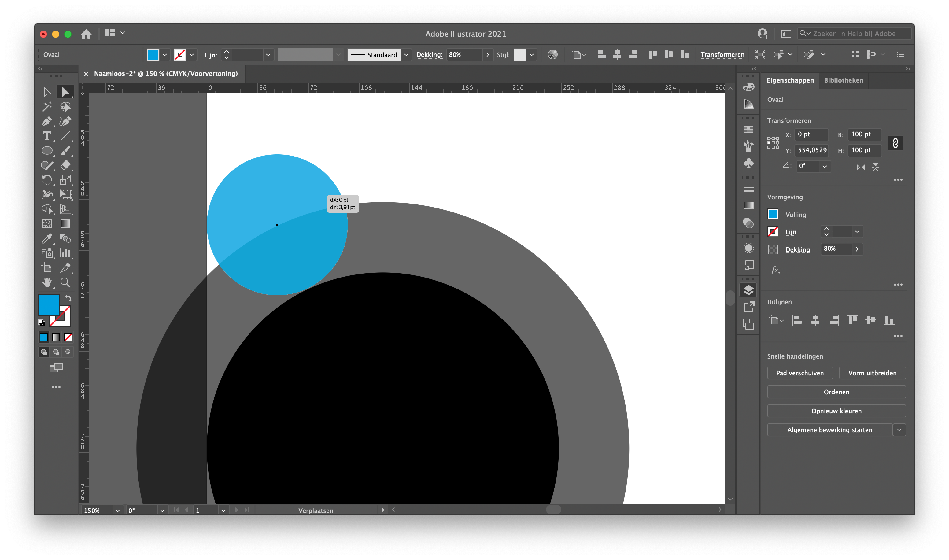Swap fill and stroke colors
This screenshot has height=560, width=949.
coord(68,298)
